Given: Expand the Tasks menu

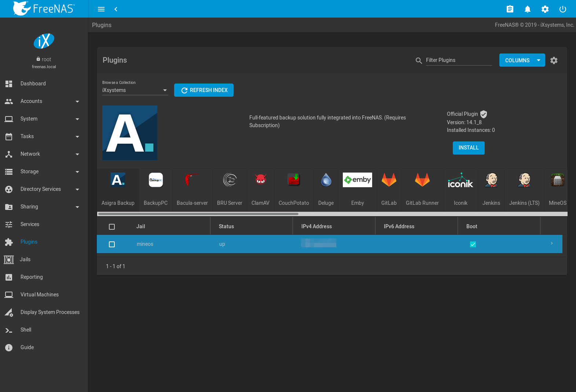Looking at the screenshot, I should pos(44,136).
